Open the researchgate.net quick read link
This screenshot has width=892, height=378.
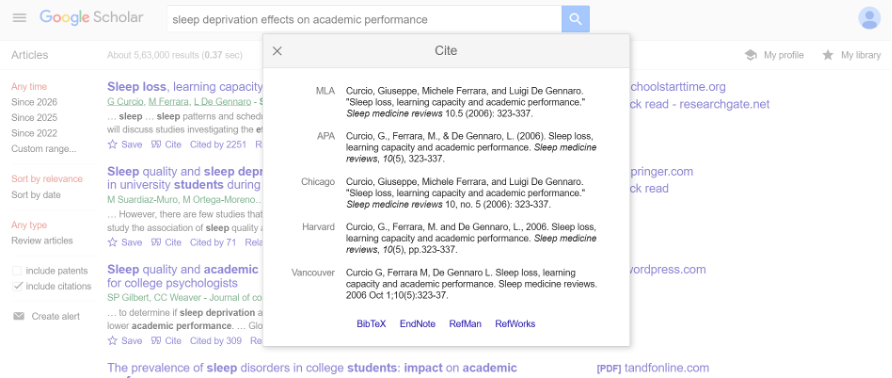click(x=700, y=104)
